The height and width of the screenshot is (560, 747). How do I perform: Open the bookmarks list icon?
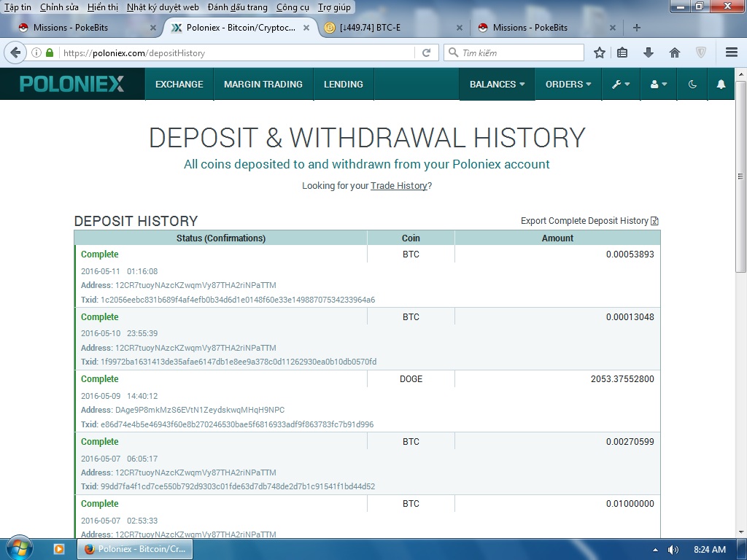click(622, 52)
